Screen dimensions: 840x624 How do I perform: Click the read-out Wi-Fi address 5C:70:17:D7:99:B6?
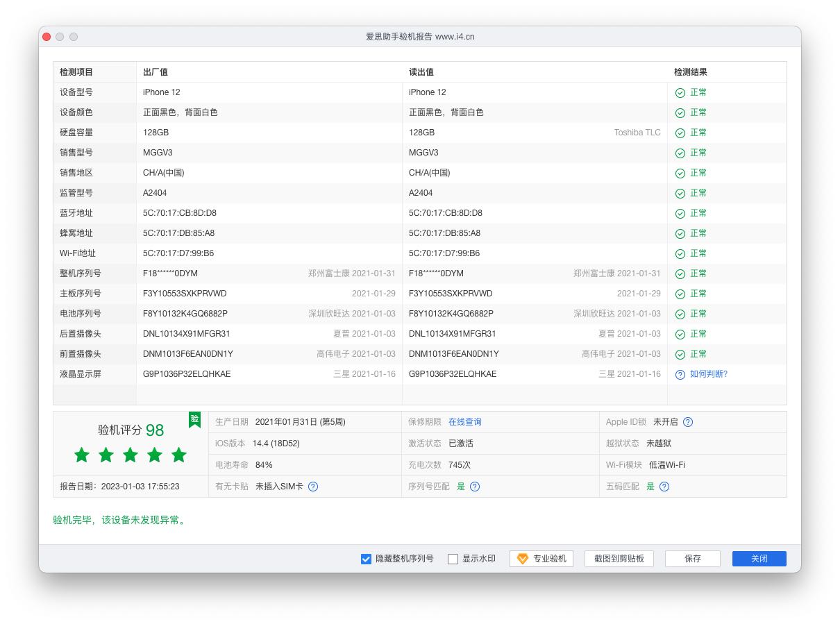(444, 253)
